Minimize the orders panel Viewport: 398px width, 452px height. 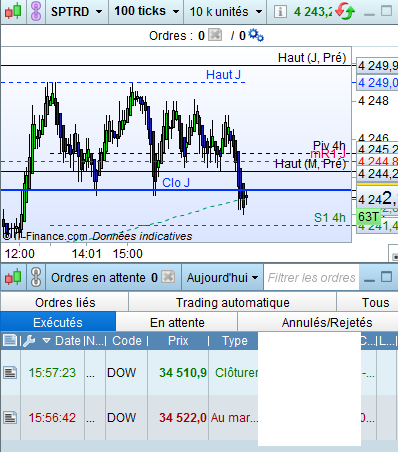[369, 280]
